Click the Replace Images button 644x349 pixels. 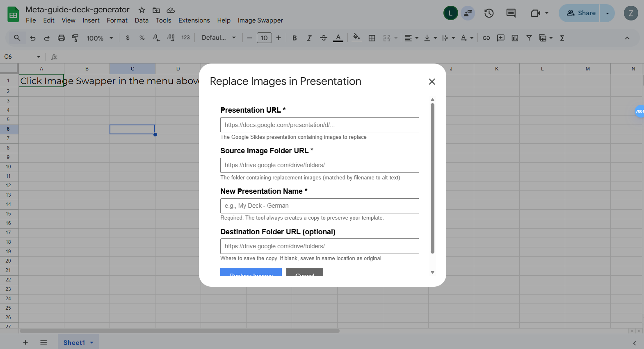coord(251,273)
